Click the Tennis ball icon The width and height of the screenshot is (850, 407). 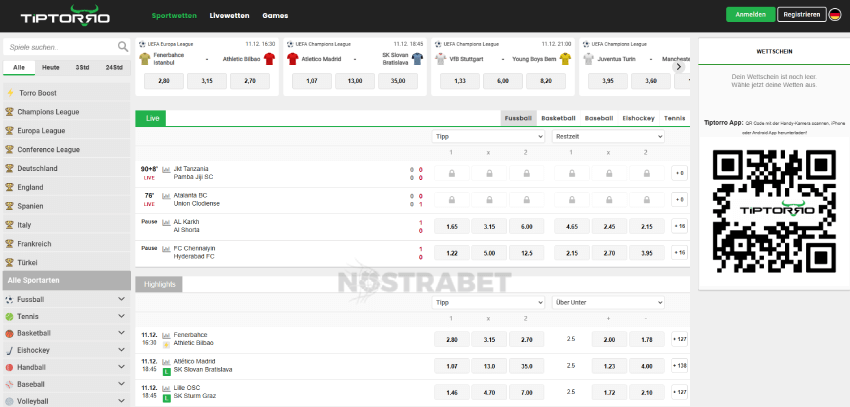(9, 316)
